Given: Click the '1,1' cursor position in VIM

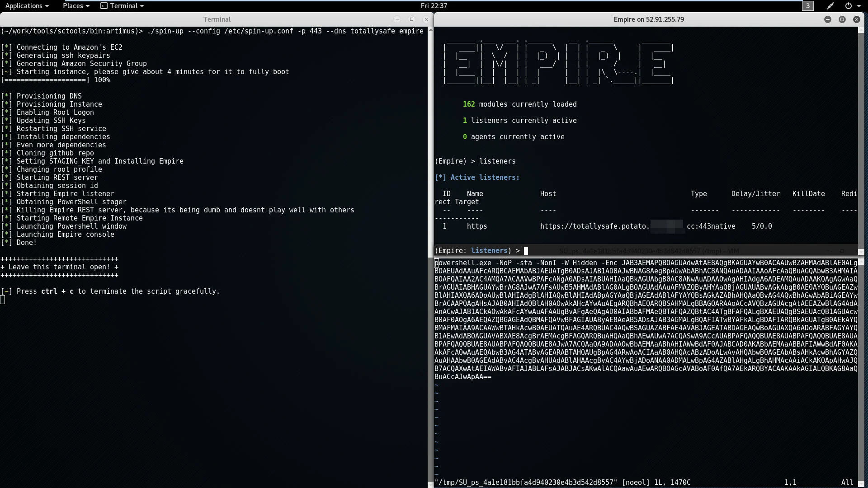Looking at the screenshot, I should tap(791, 483).
